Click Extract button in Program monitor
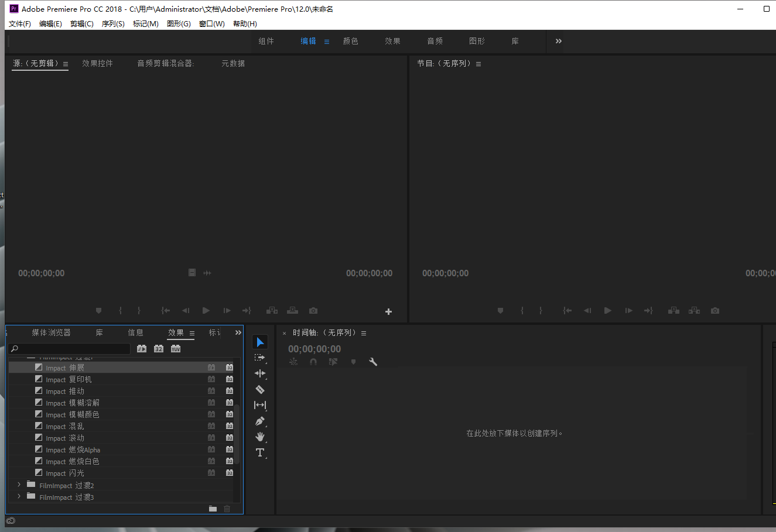The height and width of the screenshot is (532, 776). point(694,311)
